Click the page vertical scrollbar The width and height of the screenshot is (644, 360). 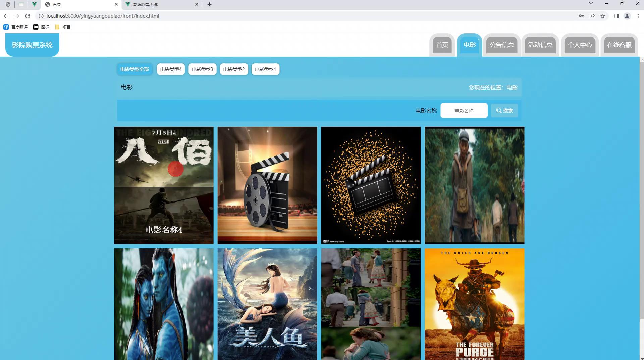[642, 190]
